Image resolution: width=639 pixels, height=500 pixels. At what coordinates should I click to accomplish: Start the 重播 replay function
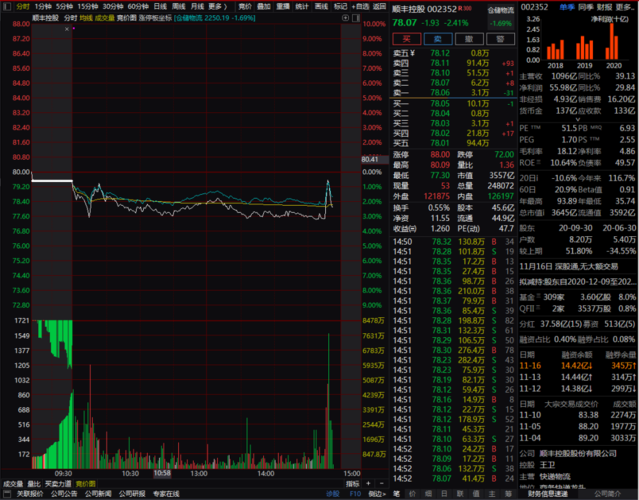(282, 5)
